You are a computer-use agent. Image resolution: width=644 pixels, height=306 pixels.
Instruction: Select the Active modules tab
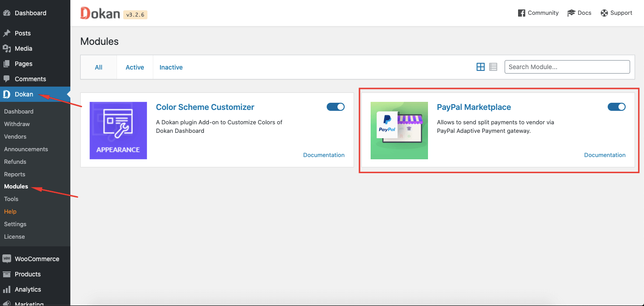coord(135,67)
